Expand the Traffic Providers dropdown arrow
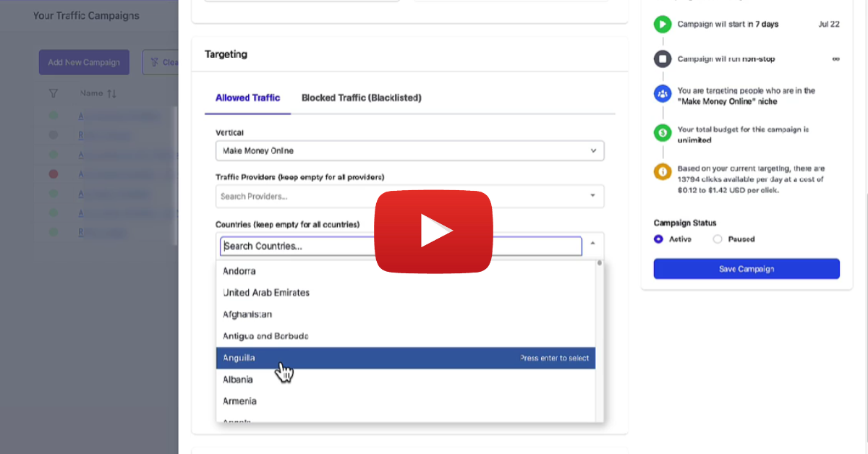The width and height of the screenshot is (868, 454). (x=592, y=196)
